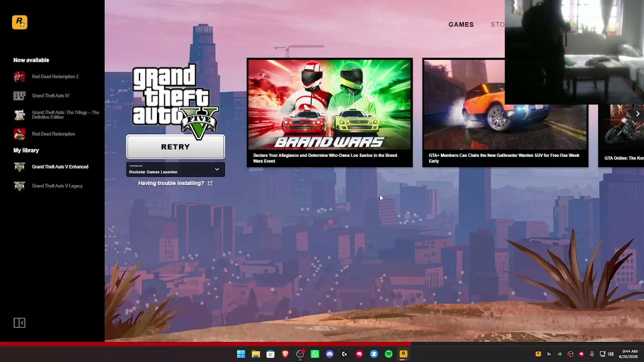The image size is (644, 362).
Task: Open the NVIDIA tray icon
Action: (x=559, y=354)
